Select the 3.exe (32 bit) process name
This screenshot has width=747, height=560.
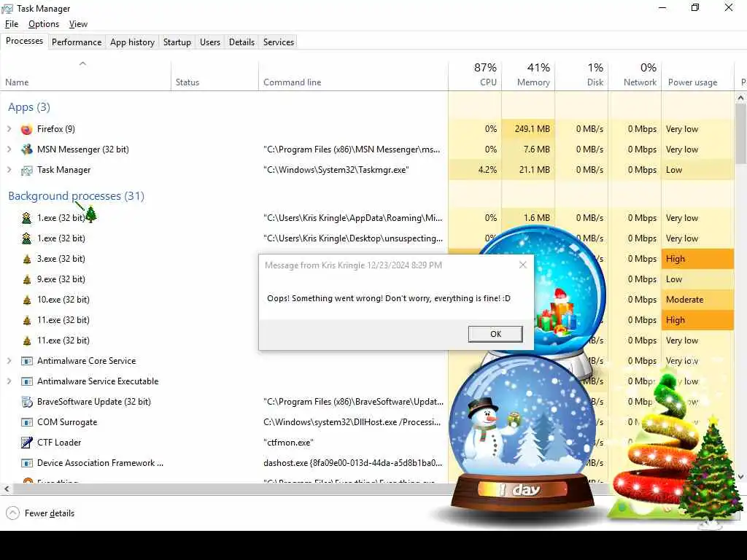point(61,259)
